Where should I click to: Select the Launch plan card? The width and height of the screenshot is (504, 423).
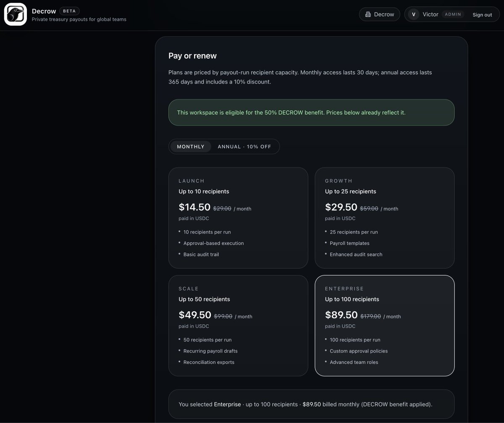click(x=238, y=218)
